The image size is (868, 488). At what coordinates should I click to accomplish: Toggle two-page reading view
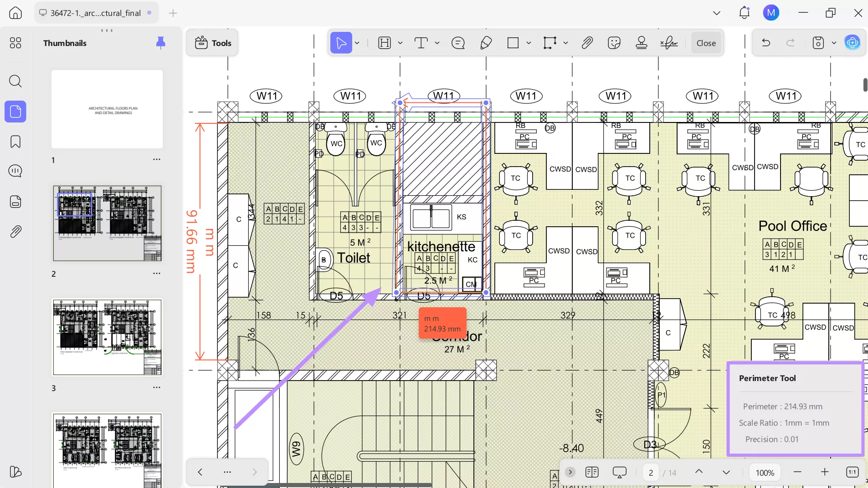pyautogui.click(x=592, y=472)
